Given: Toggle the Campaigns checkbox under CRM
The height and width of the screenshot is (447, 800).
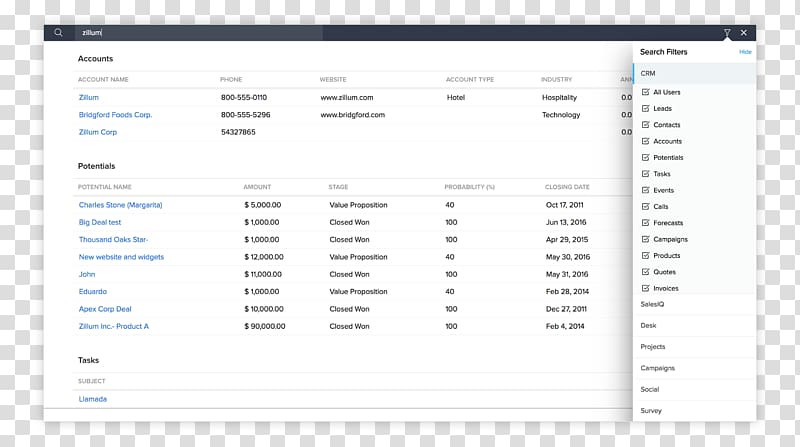Looking at the screenshot, I should (x=645, y=239).
